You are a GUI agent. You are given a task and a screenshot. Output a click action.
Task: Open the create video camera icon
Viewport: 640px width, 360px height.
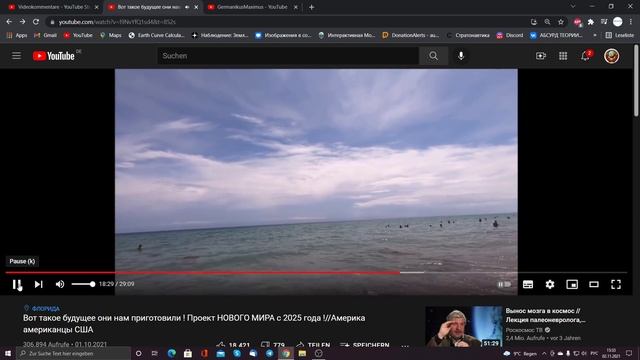point(541,56)
